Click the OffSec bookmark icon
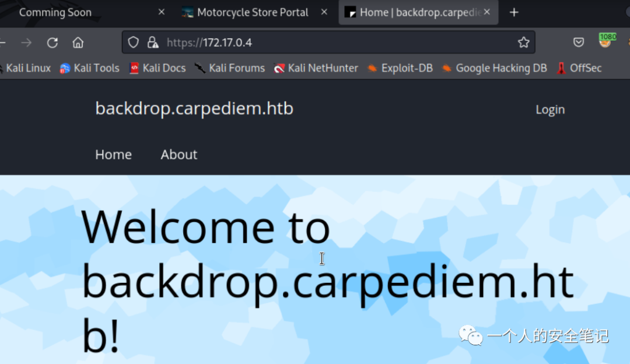630x364 pixels. (x=561, y=68)
